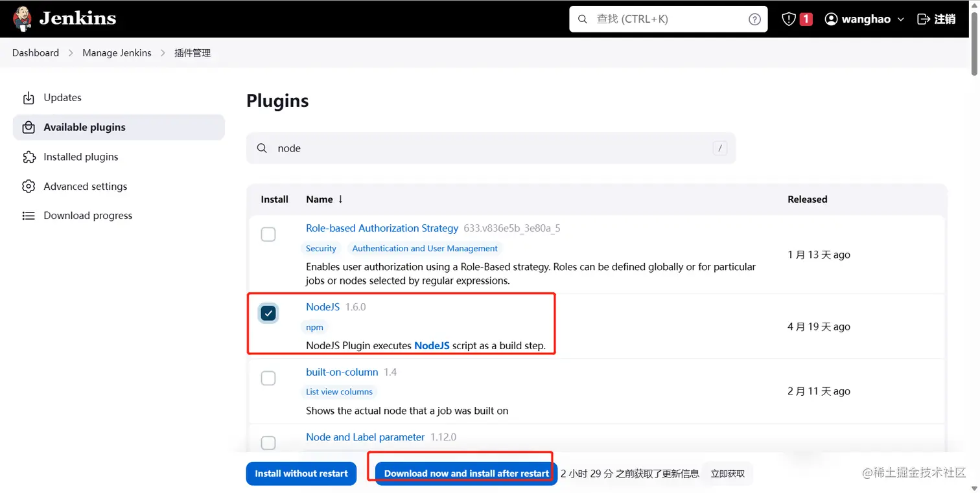Click the Download progress list icon
Screen dimensions: 980x493
click(29, 216)
